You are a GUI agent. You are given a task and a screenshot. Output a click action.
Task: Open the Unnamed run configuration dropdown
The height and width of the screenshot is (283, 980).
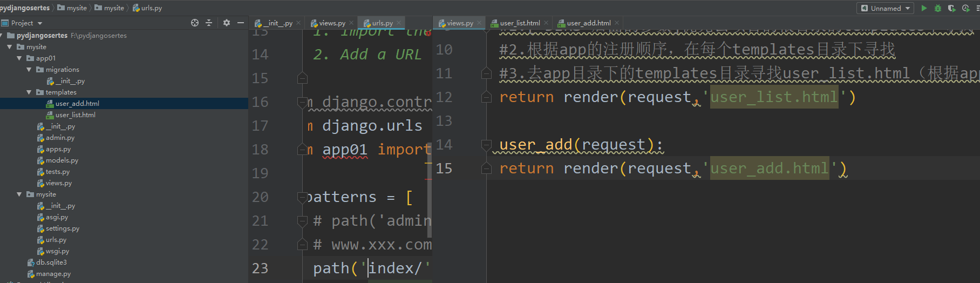click(x=885, y=8)
